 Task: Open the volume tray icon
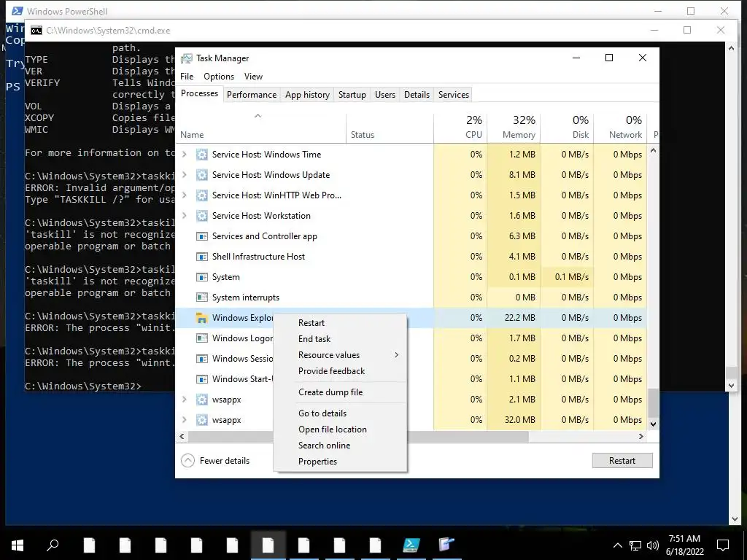click(653, 545)
